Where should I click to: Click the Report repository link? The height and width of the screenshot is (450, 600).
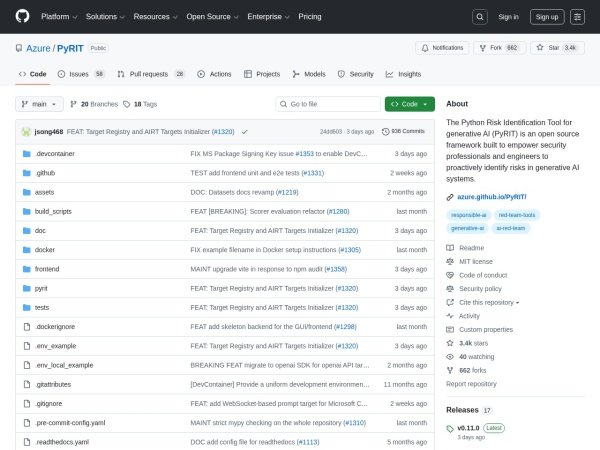point(471,384)
